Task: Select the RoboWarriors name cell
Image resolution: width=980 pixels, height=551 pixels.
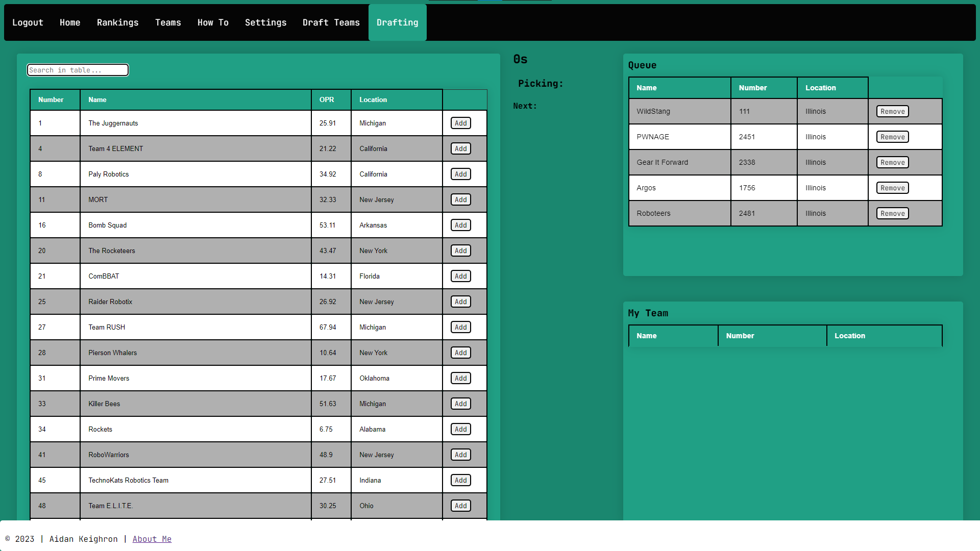Action: pyautogui.click(x=195, y=455)
